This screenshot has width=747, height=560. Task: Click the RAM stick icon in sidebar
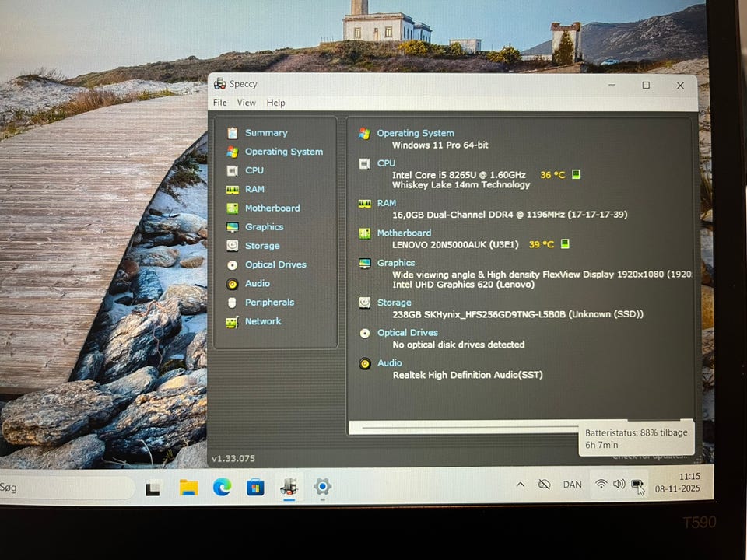click(x=232, y=190)
